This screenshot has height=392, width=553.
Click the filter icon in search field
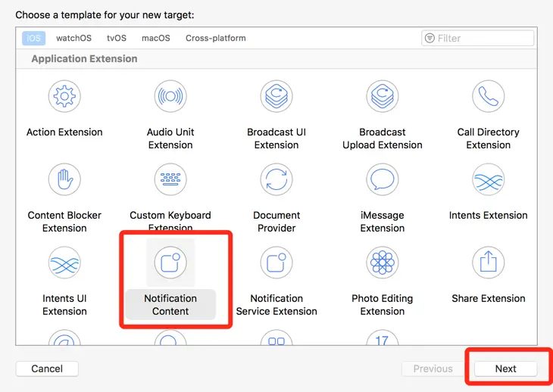tap(430, 38)
